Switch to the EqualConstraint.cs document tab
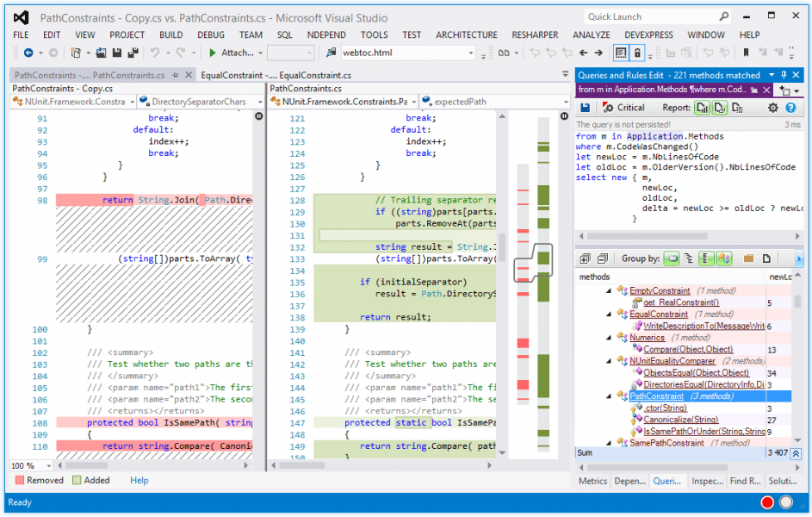This screenshot has width=812, height=517. 276,75
